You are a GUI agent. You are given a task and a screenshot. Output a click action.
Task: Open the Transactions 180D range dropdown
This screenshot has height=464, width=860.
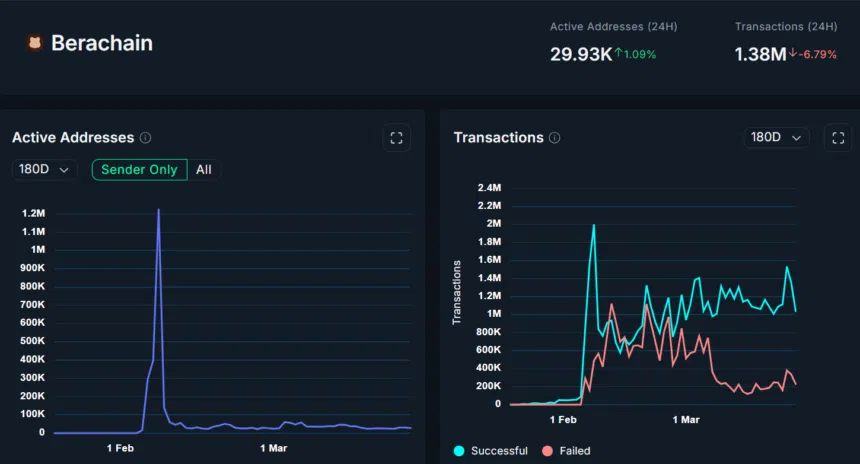pyautogui.click(x=776, y=137)
